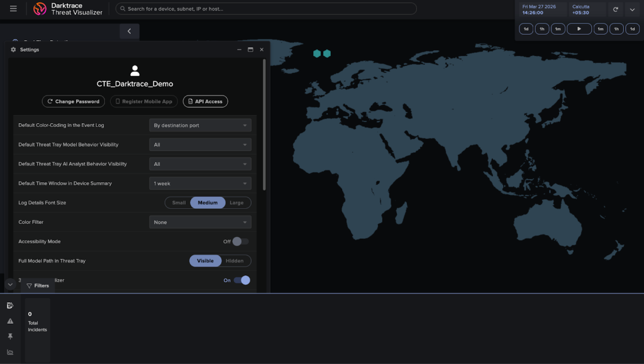Open API Access
This screenshot has width=644, height=364.
(x=206, y=101)
